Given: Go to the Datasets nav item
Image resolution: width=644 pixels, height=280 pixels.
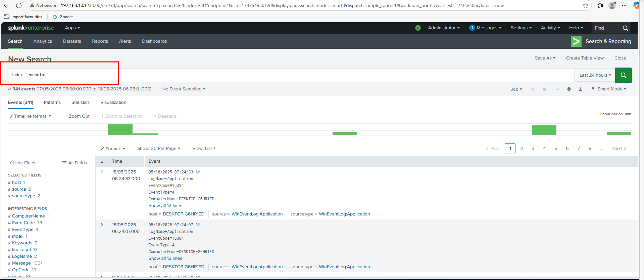Looking at the screenshot, I should [72, 41].
